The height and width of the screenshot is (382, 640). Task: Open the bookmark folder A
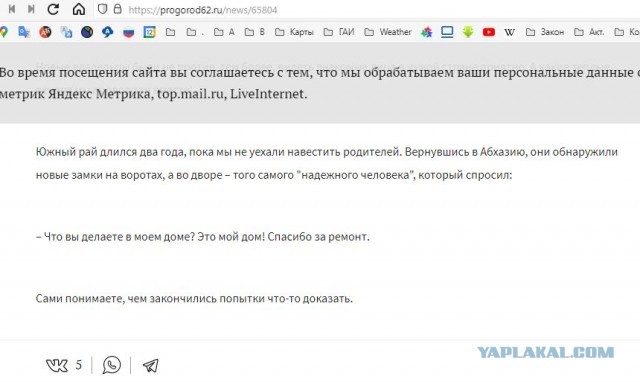224,32
